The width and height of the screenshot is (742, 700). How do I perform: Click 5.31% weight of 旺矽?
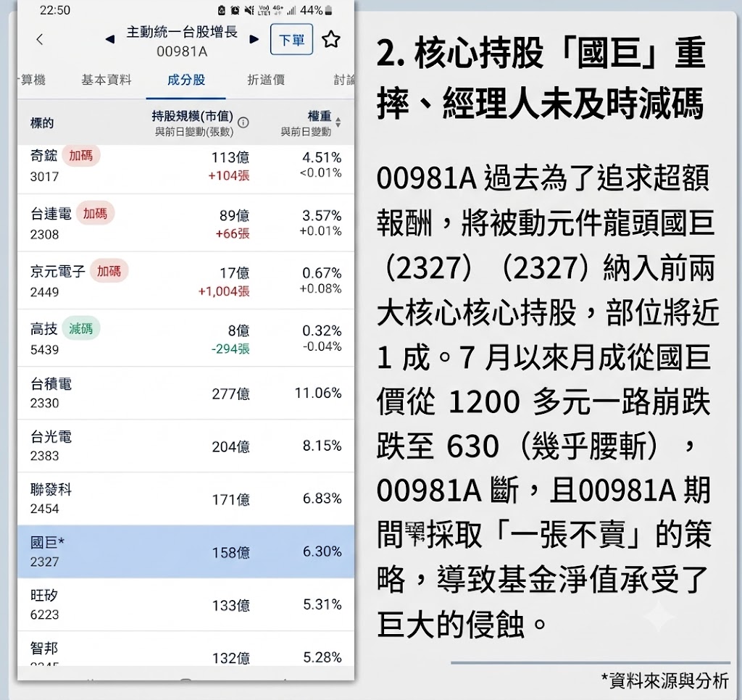click(322, 604)
